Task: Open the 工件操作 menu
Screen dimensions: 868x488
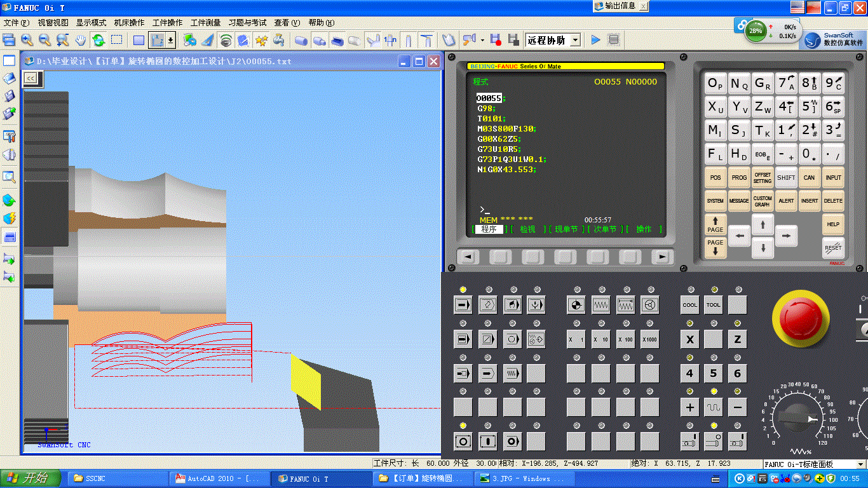Action: [168, 23]
